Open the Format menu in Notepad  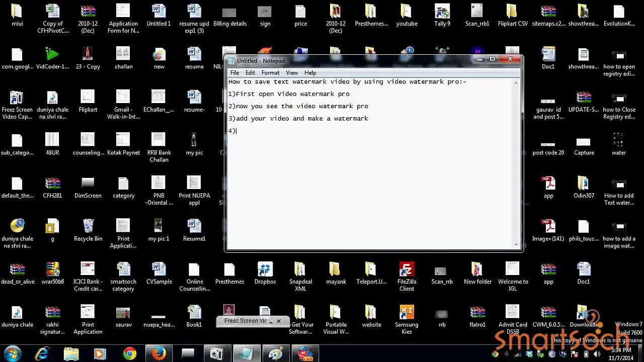point(270,73)
